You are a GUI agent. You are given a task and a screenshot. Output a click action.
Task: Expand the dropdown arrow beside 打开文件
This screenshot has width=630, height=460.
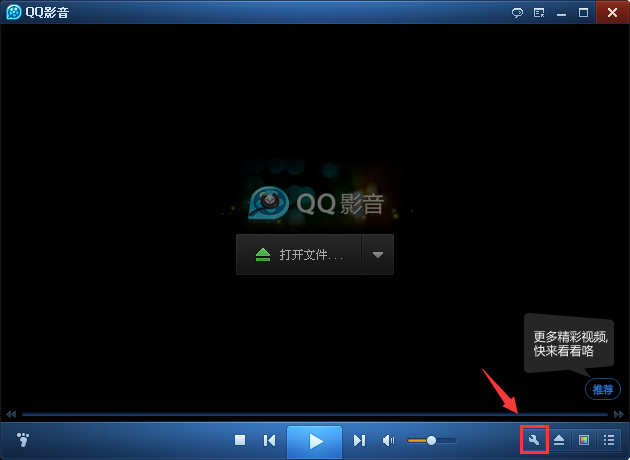click(378, 255)
